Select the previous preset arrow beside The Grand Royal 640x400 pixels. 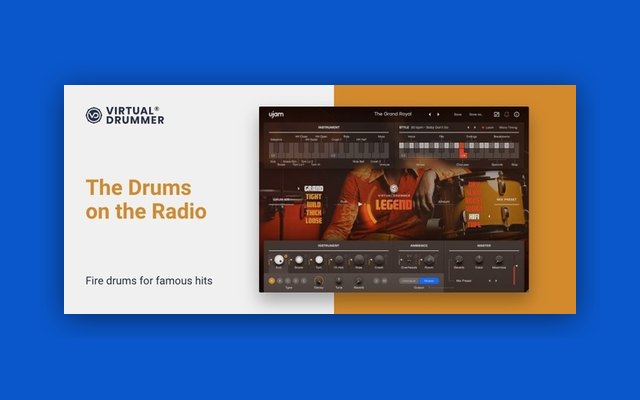point(430,115)
